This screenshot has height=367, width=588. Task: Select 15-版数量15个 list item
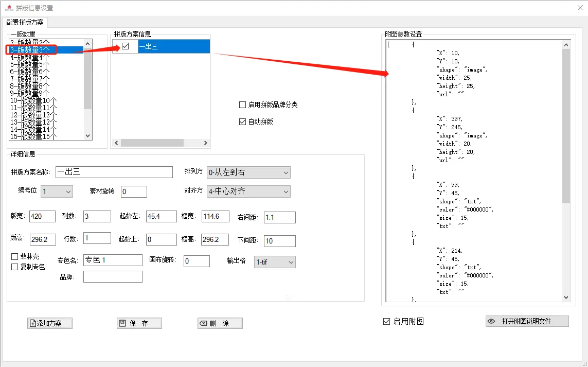(46, 136)
